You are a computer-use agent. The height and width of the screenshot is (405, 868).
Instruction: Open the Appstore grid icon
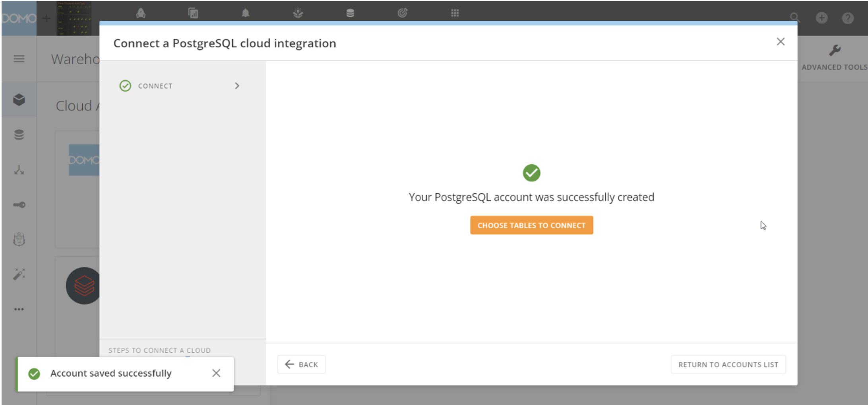click(455, 13)
